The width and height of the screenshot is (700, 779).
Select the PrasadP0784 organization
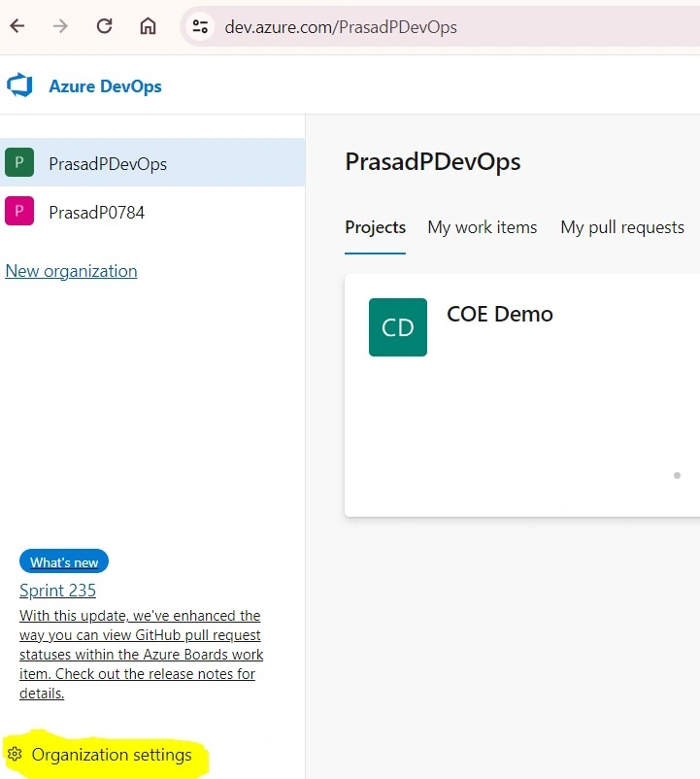pyautogui.click(x=152, y=212)
